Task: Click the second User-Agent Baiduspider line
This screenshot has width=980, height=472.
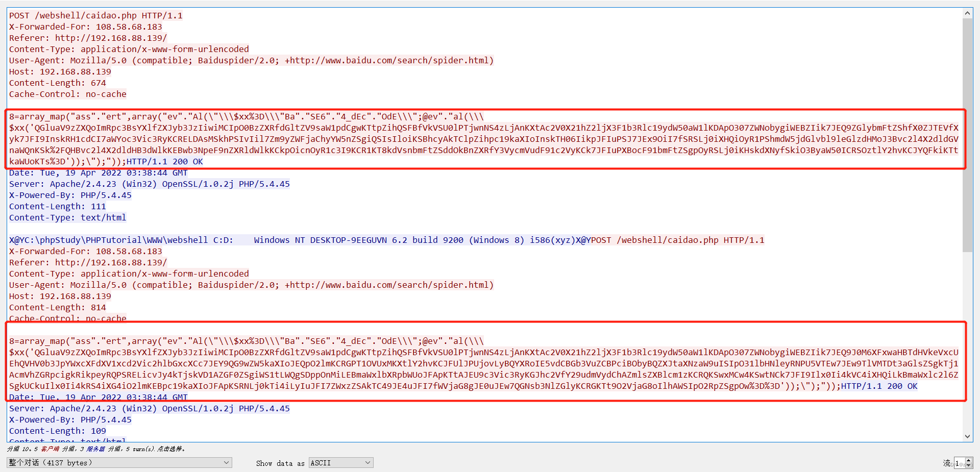Action: coord(251,285)
